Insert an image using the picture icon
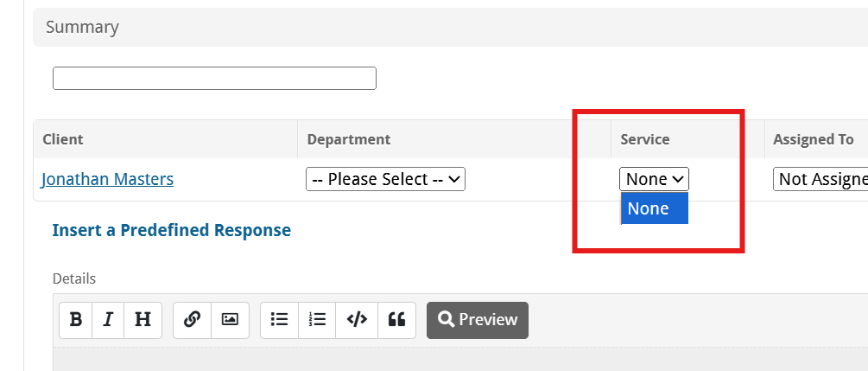This screenshot has width=868, height=371. 230,320
